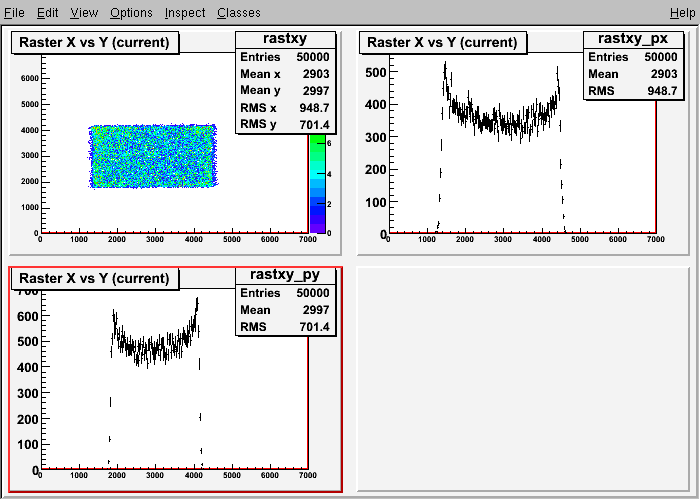Viewport: 700px width, 500px height.
Task: Click the scatter rectangle in rastxy plot
Action: [153, 156]
